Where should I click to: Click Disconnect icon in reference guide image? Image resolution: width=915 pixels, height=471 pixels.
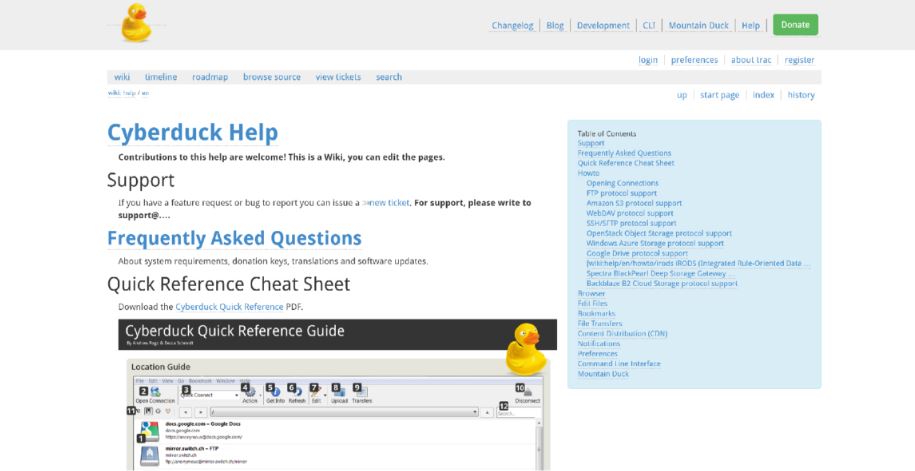tap(528, 393)
